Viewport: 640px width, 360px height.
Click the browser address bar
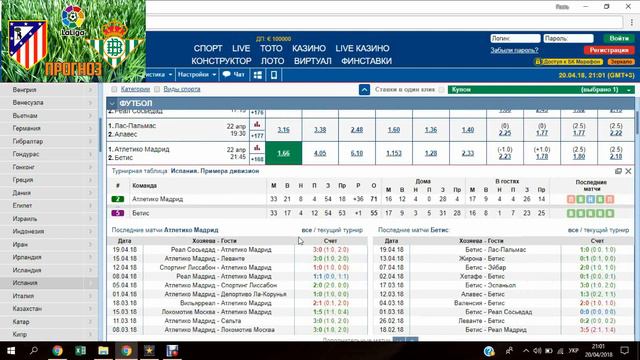384,22
